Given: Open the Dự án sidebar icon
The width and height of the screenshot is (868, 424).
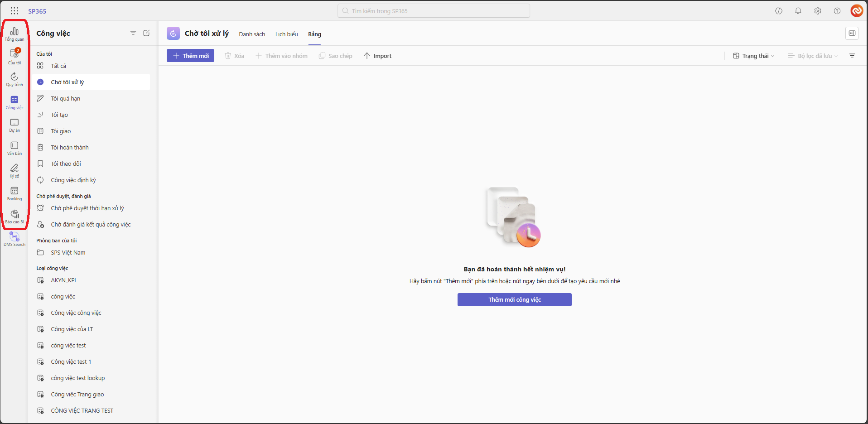Looking at the screenshot, I should tap(14, 125).
